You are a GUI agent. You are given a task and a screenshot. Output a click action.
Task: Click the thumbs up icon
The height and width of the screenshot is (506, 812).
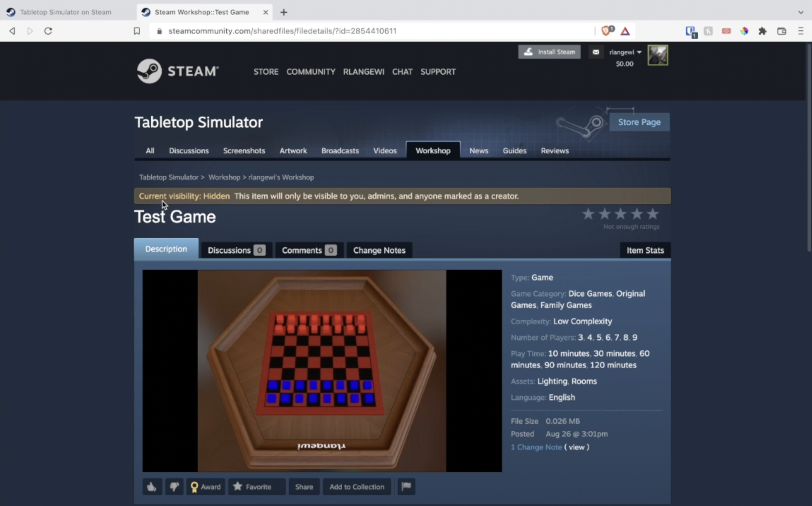pos(152,486)
